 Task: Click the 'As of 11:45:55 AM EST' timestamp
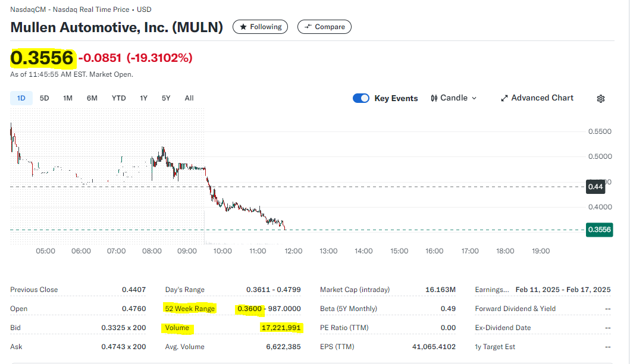pos(71,74)
